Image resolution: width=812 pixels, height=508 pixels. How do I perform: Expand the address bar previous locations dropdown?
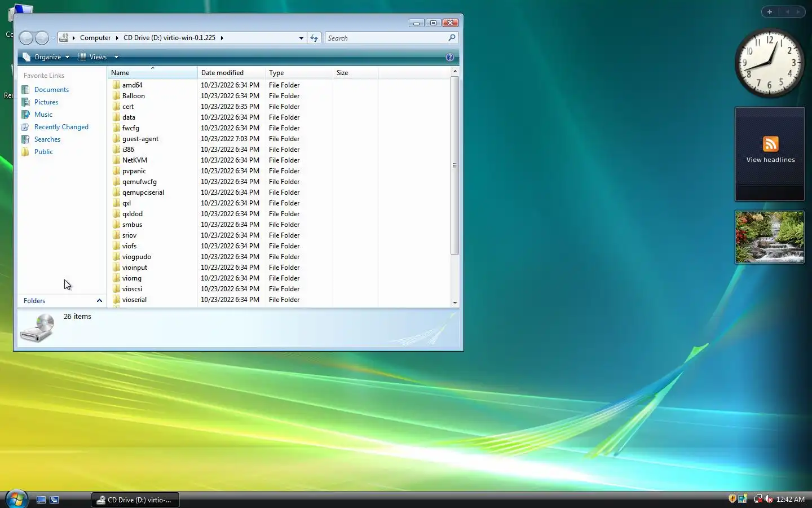(x=301, y=38)
